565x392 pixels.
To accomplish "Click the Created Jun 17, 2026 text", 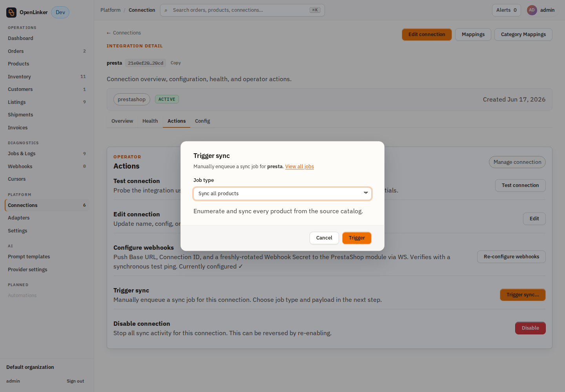I will pos(514,100).
